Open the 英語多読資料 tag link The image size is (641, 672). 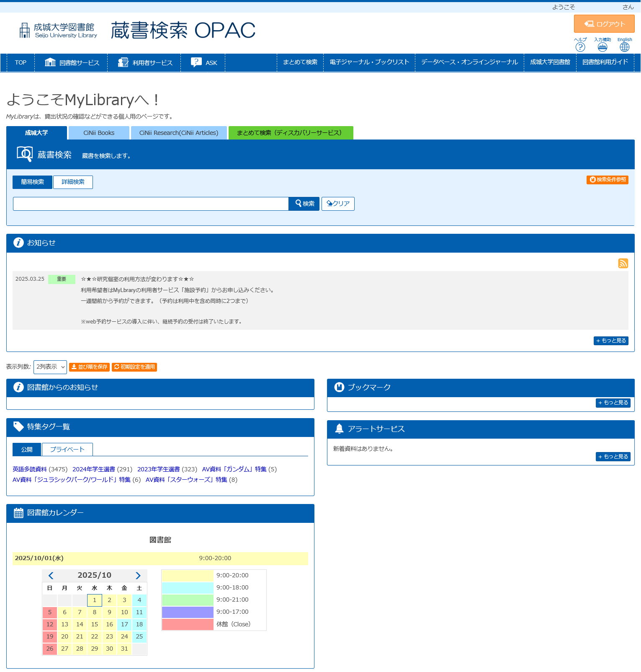pyautogui.click(x=30, y=469)
